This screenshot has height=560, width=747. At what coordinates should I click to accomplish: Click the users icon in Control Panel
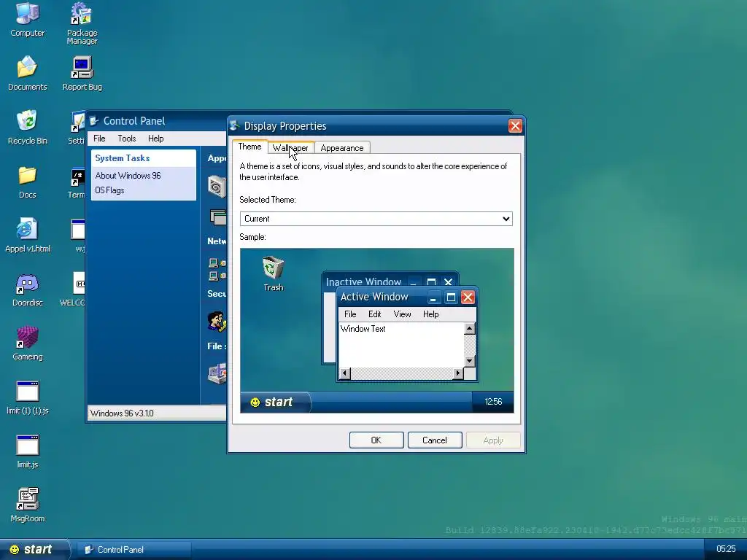pos(217,322)
